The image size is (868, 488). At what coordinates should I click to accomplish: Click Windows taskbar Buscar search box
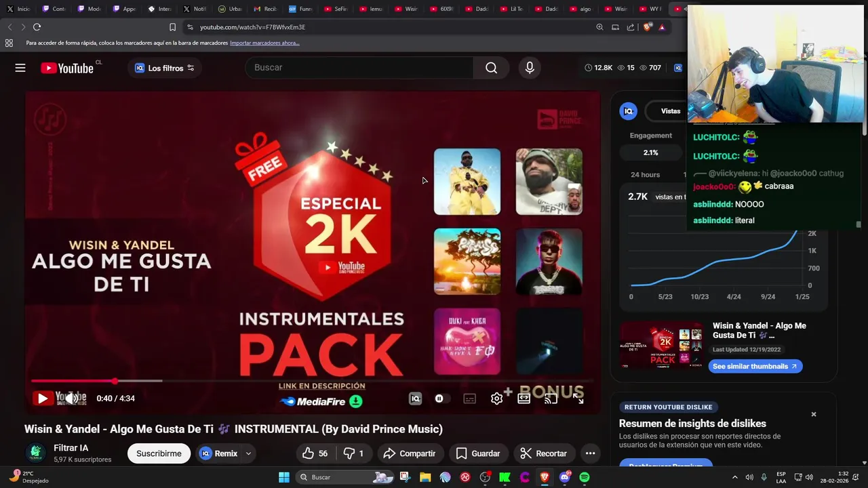346,477
